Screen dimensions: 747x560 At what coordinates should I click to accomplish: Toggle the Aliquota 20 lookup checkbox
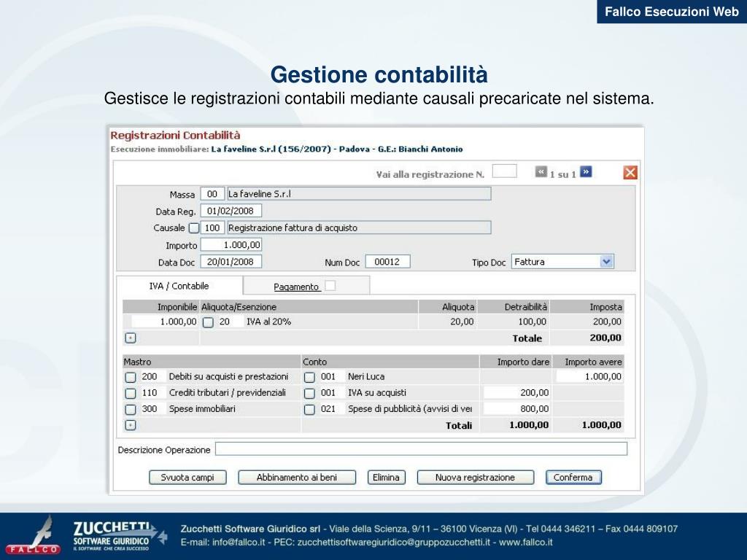click(x=208, y=322)
